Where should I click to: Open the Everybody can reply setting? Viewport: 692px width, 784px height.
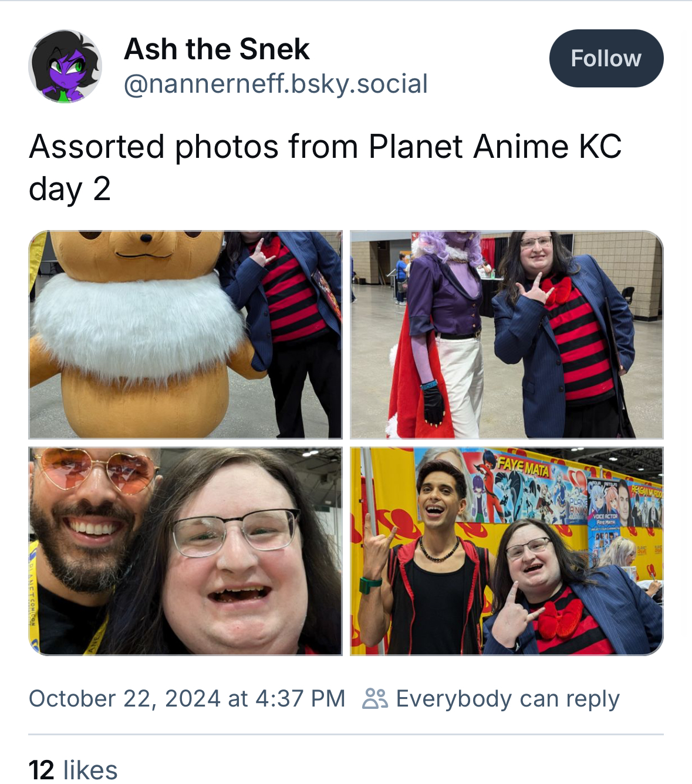[491, 698]
